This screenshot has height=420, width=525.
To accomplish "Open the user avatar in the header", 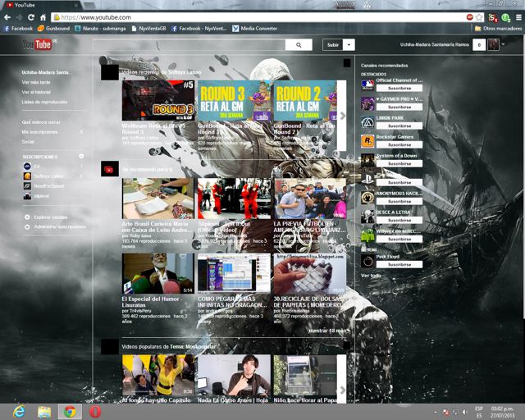I will [493, 44].
